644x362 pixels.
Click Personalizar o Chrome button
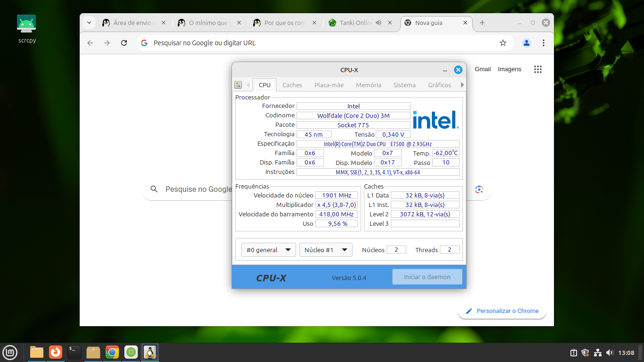(x=502, y=311)
